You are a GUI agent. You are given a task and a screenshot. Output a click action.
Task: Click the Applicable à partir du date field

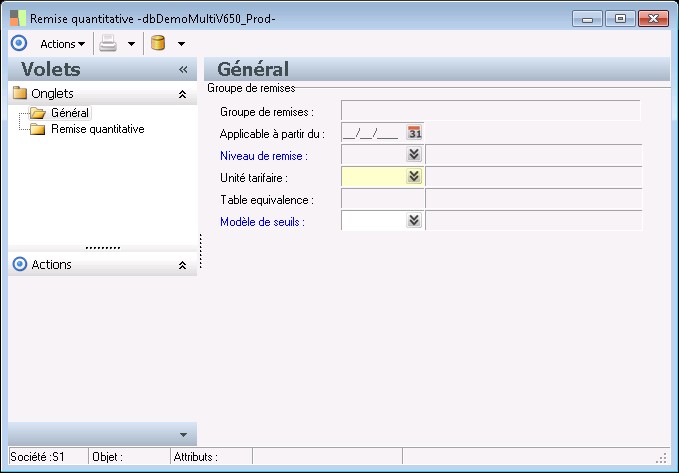click(373, 133)
